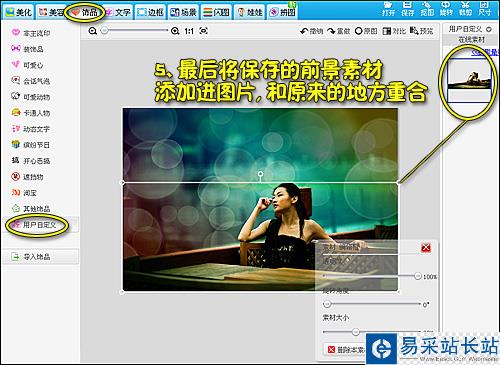Screen dimensions: 500x365
Task: Select the 缤纷节日 holidays category
Action: click(31, 145)
